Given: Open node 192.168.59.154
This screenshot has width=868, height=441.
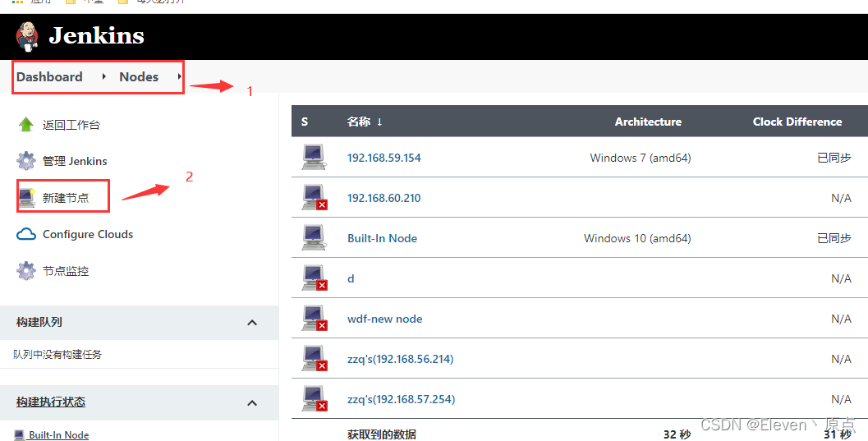Looking at the screenshot, I should (384, 158).
